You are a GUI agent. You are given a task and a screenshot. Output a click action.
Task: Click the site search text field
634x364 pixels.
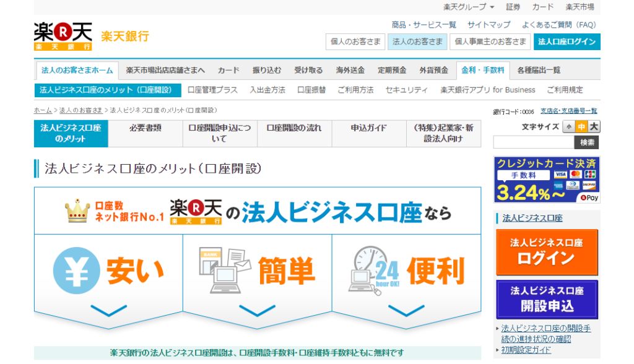533,142
